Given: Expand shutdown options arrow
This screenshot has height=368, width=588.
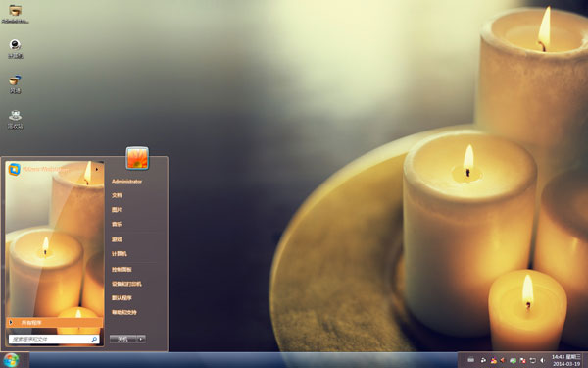Looking at the screenshot, I should (x=141, y=340).
